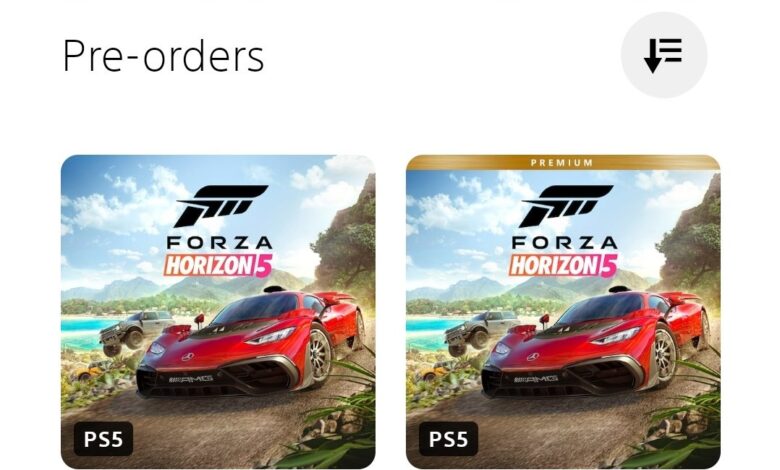The width and height of the screenshot is (780, 470).
Task: Click the red Mercedes car on Premium cover
Action: [595, 345]
